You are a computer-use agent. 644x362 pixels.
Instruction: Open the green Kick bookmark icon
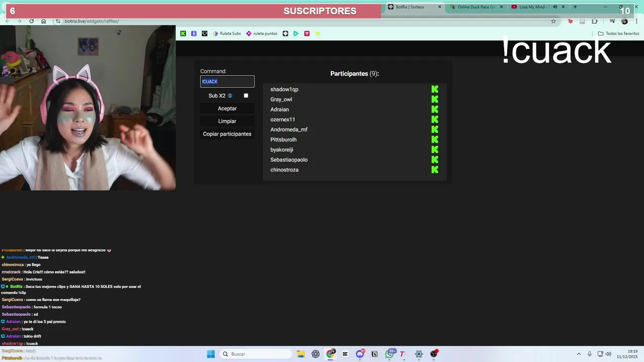(x=183, y=34)
